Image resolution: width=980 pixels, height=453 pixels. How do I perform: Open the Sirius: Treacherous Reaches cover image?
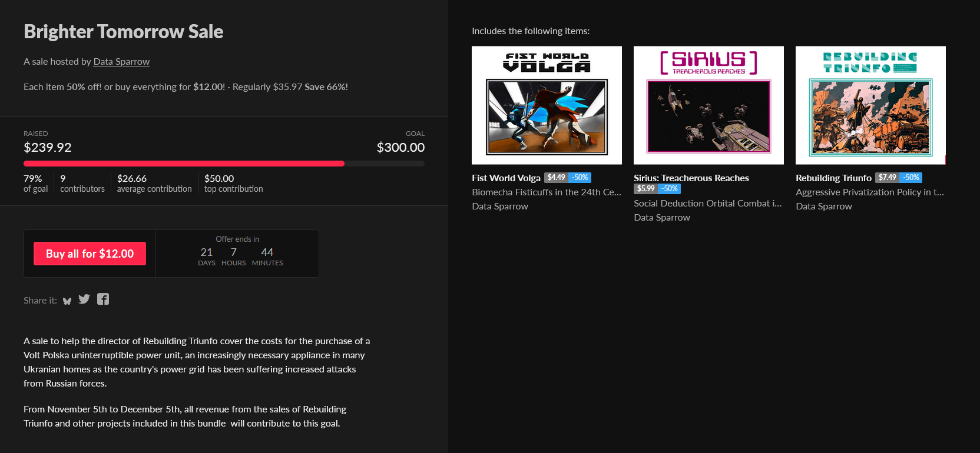[708, 105]
